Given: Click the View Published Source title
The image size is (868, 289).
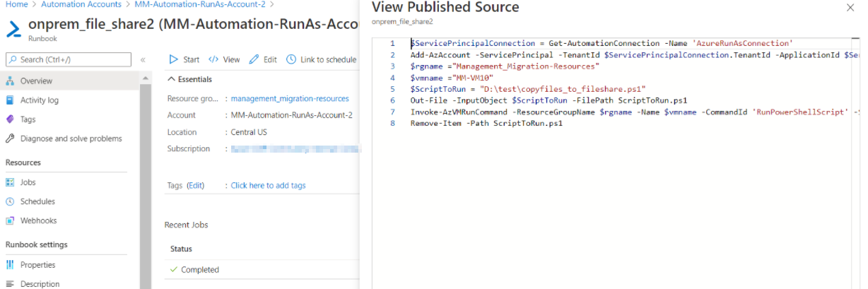Looking at the screenshot, I should (x=445, y=7).
